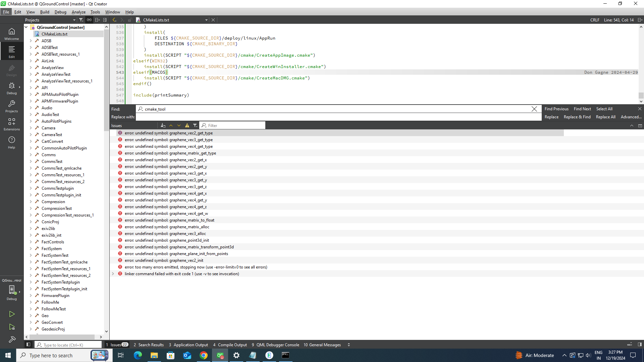Click Find Previous button
644x362 pixels.
tap(556, 109)
